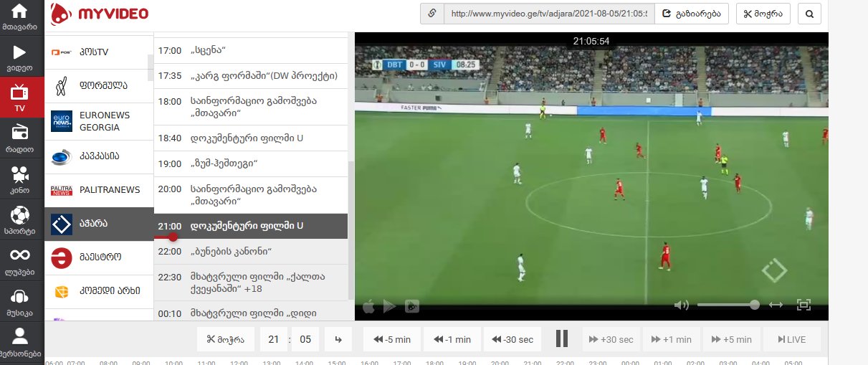Image resolution: width=868 pixels, height=365 pixels.
Task: Open the 20:00 საინფორმაციო გამოშვება program
Action: click(251, 195)
